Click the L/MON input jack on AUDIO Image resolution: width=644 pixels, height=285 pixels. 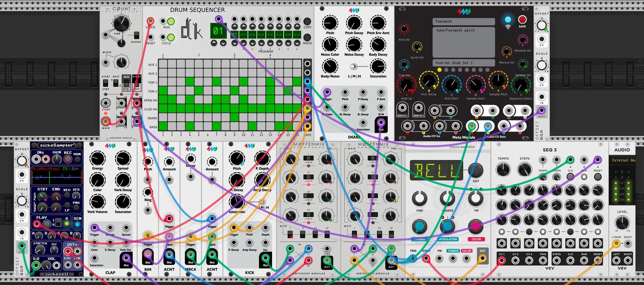click(616, 244)
